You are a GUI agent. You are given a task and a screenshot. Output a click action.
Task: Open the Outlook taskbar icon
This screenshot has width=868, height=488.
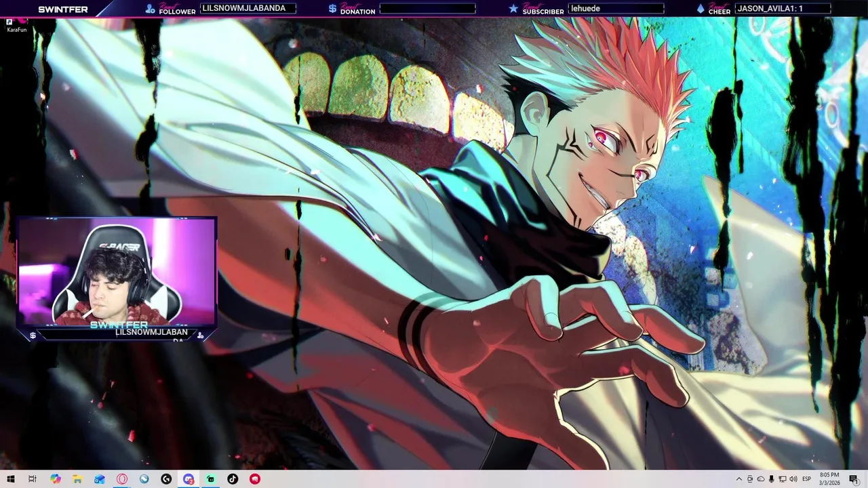point(100,479)
